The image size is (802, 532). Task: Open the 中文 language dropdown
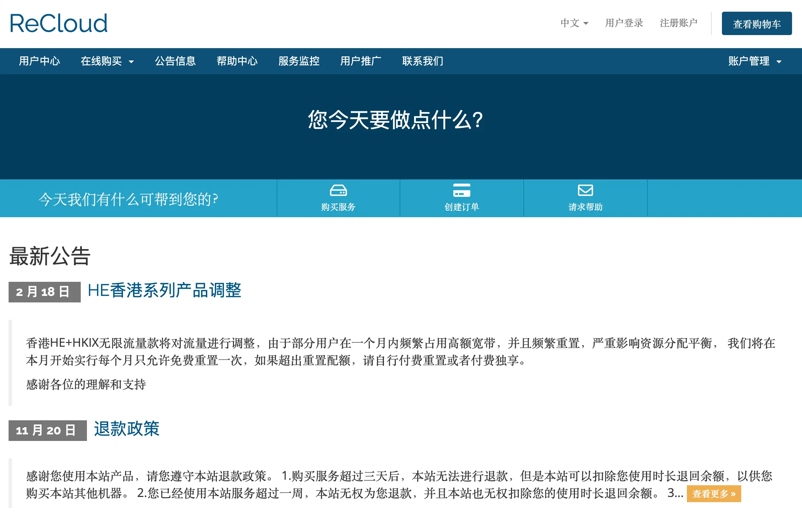click(574, 23)
